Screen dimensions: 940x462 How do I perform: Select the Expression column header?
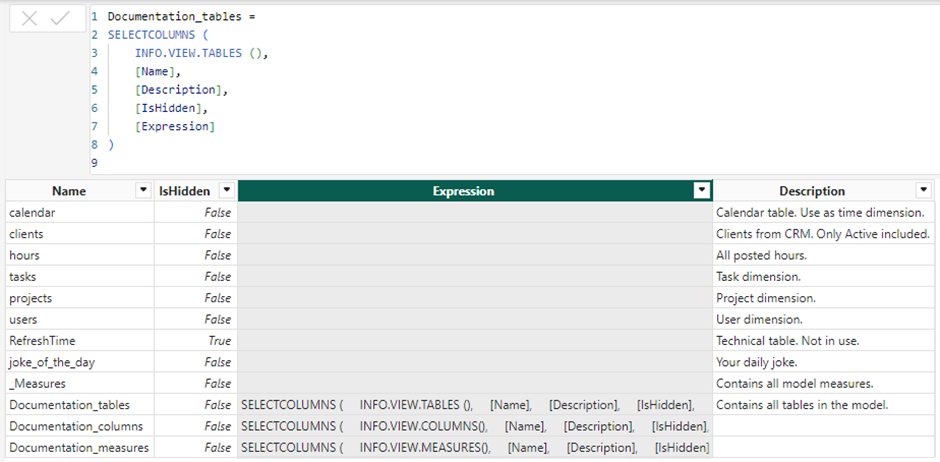(x=463, y=191)
